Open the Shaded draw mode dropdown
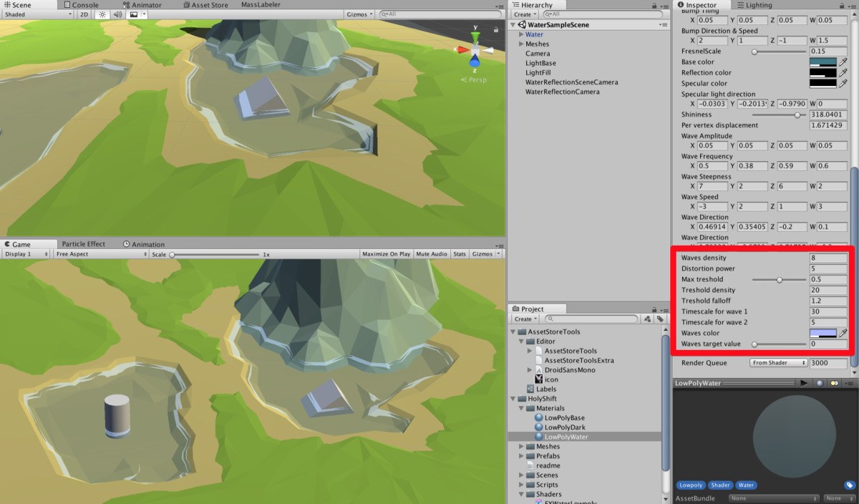 point(37,14)
